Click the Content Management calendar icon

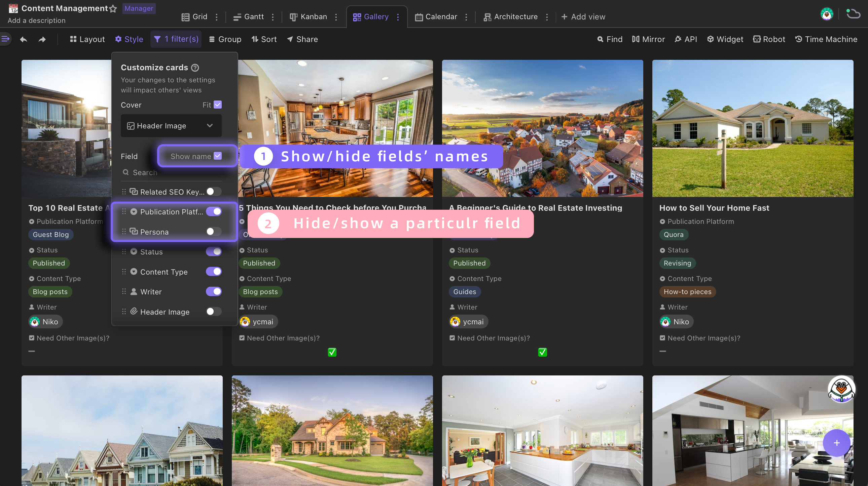[x=13, y=8]
